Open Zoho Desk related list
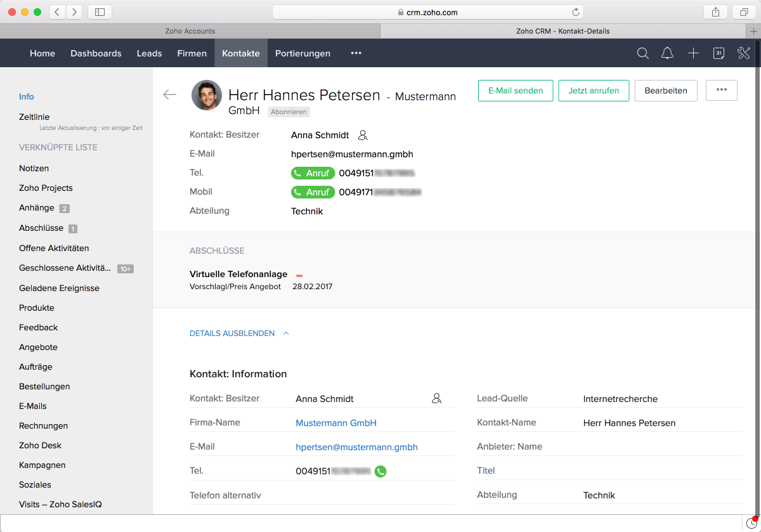The width and height of the screenshot is (761, 532). click(40, 445)
